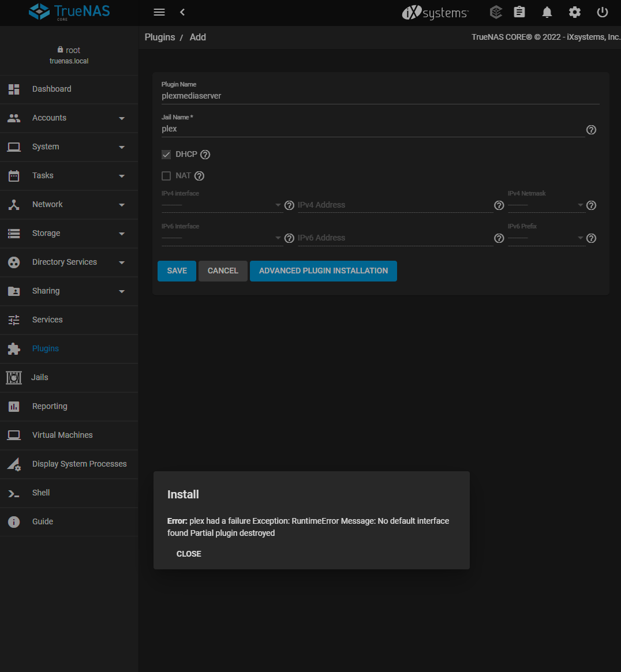Viewport: 621px width, 672px height.
Task: Show help tooltip for NAT
Action: click(199, 176)
